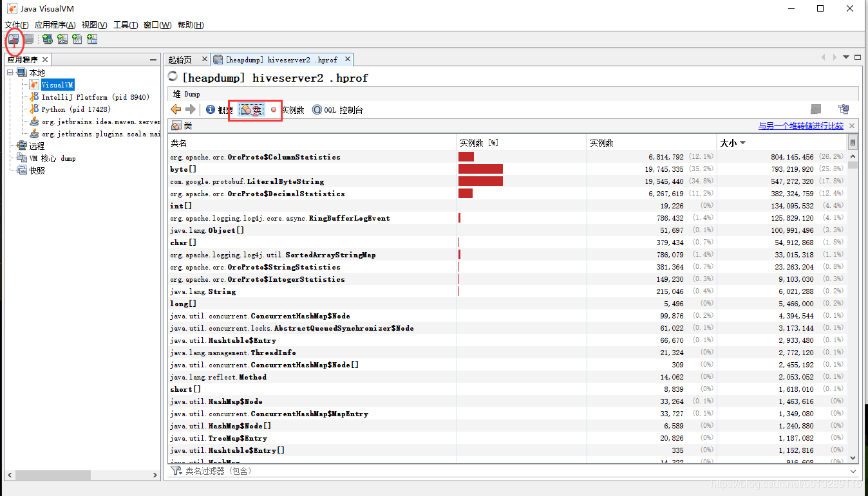
Task: Select the LiteralByteString class row
Action: click(x=507, y=181)
